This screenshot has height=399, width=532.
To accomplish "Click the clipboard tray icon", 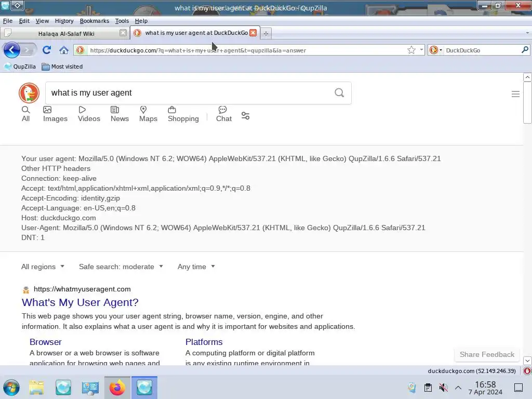I will click(428, 388).
